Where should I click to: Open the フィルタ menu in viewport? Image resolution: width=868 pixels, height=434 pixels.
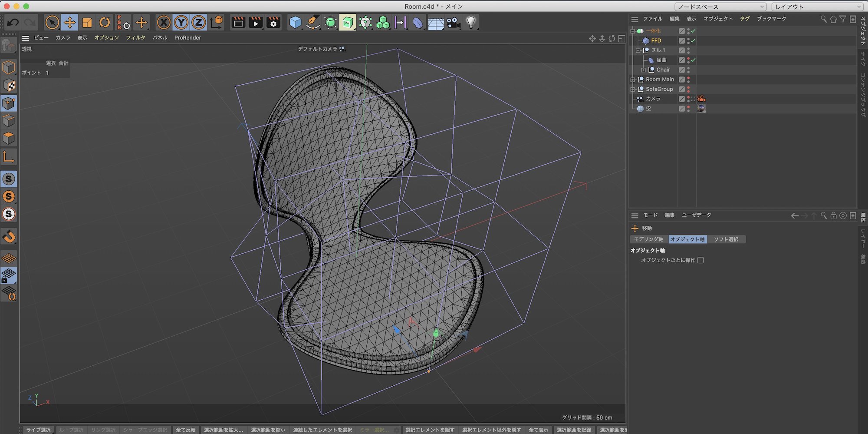coord(135,38)
